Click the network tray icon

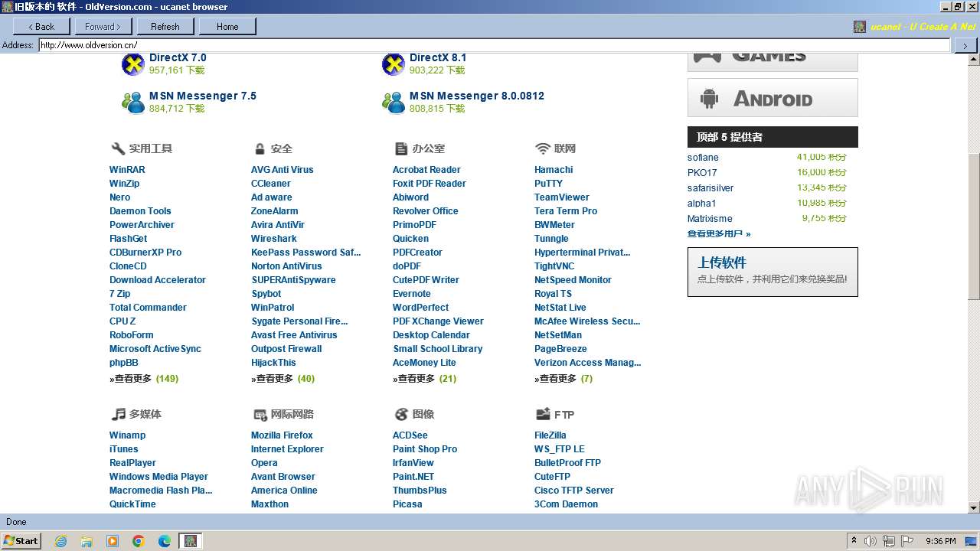[889, 541]
